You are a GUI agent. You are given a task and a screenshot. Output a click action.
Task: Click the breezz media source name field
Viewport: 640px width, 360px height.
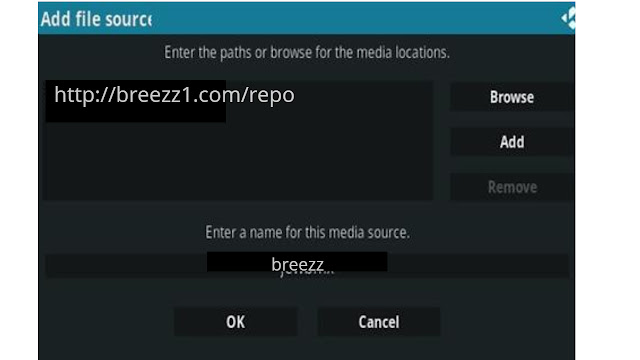[x=307, y=265]
